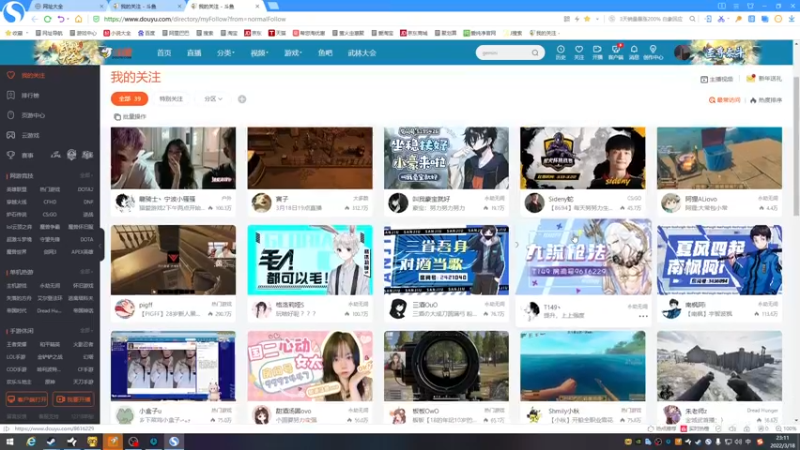Screen dimensions: 800x450
Task: Open 云游戏 cloud gaming in the sidebar
Action: (x=23, y=136)
